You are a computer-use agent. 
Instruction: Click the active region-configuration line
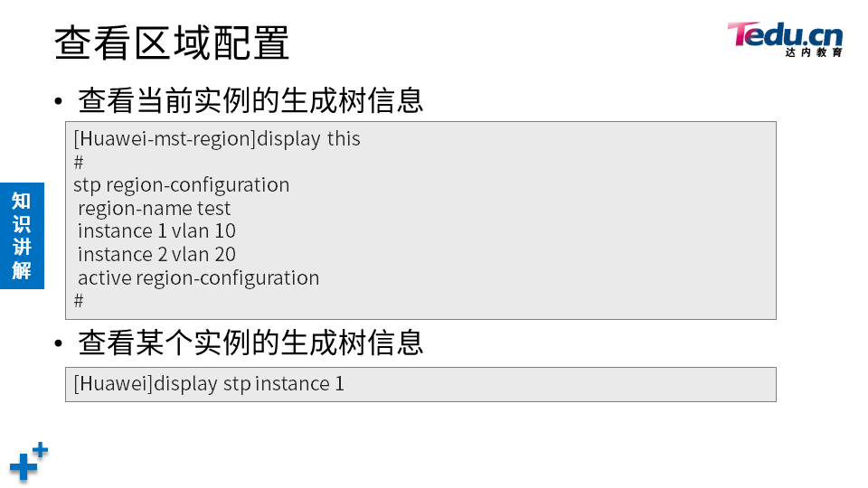(x=198, y=277)
